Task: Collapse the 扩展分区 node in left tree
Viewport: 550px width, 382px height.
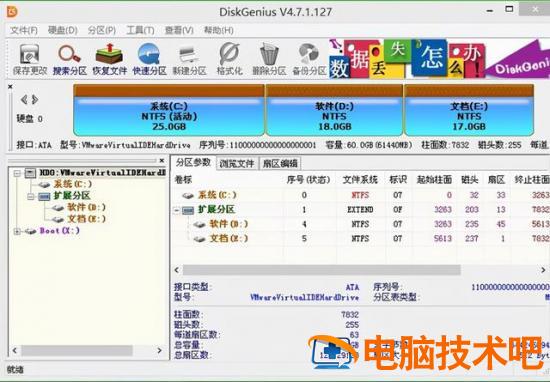Action: 31,196
